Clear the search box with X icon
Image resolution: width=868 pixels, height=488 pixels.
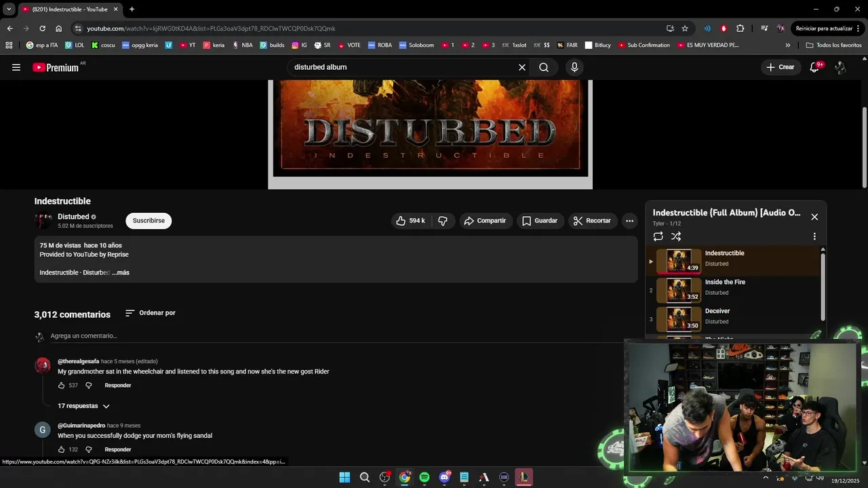522,67
